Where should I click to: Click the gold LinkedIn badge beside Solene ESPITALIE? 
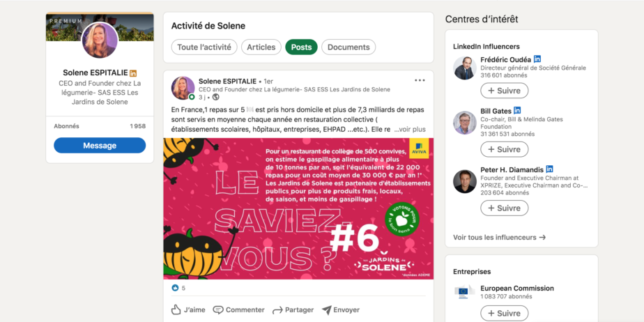click(x=133, y=73)
